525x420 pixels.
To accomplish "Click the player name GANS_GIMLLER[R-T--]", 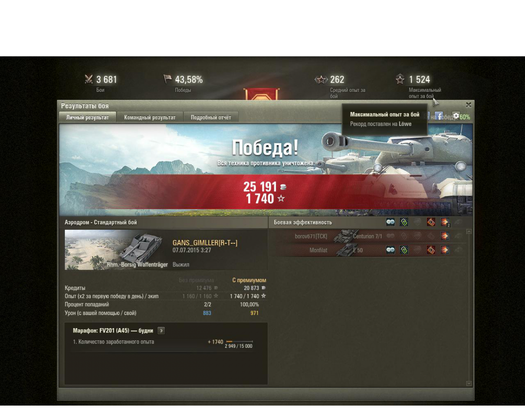I will point(205,243).
